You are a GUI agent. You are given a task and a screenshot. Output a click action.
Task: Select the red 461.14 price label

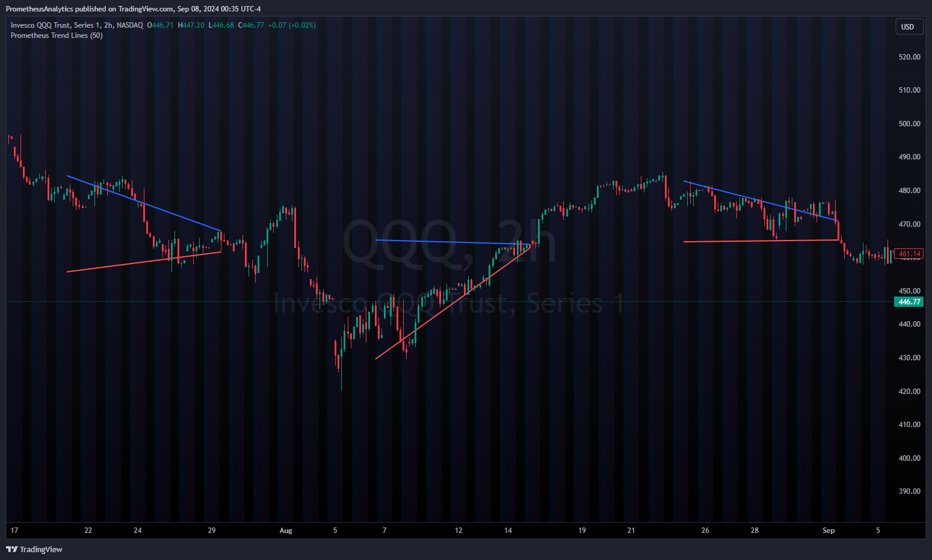point(909,254)
